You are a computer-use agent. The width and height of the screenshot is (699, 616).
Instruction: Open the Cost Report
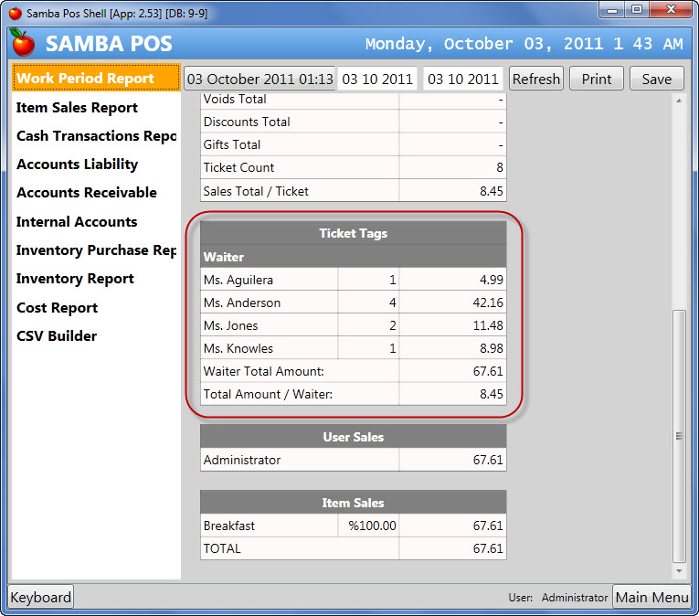[57, 308]
